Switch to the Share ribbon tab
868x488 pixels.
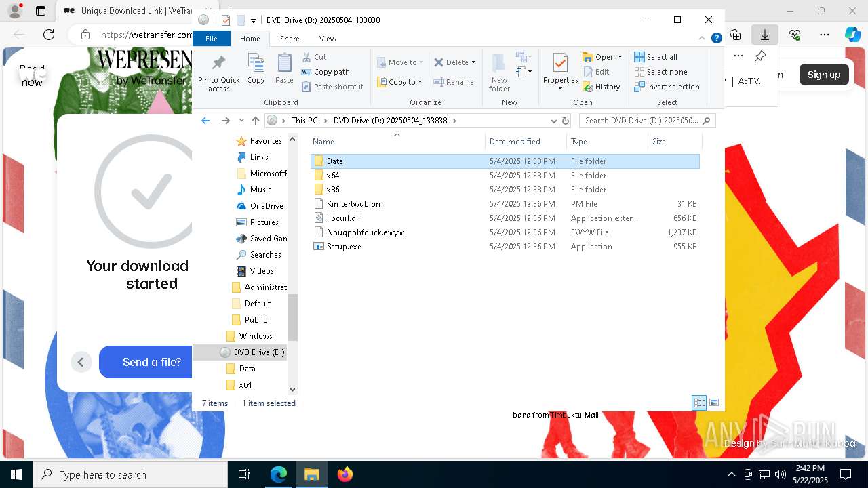click(290, 39)
